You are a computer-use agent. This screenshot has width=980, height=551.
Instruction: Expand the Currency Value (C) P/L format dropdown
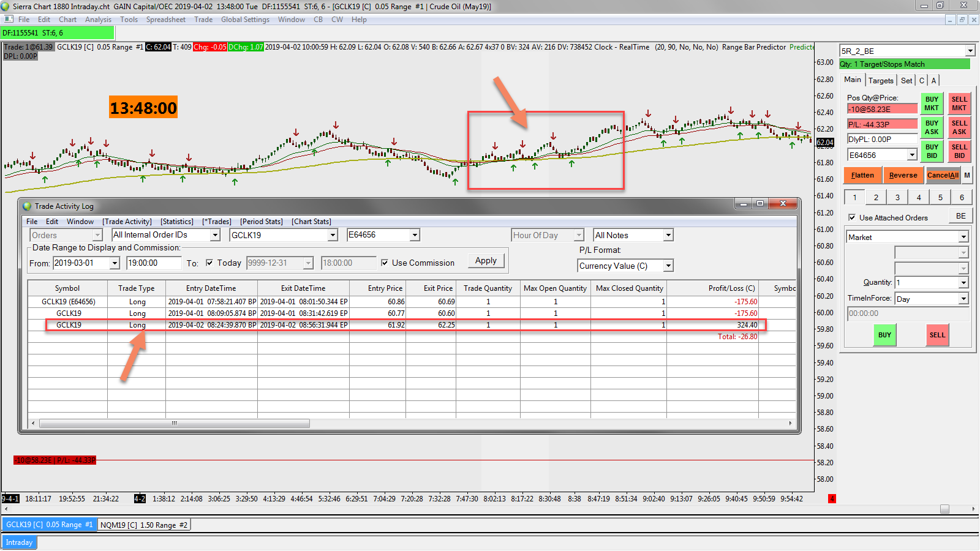click(668, 266)
